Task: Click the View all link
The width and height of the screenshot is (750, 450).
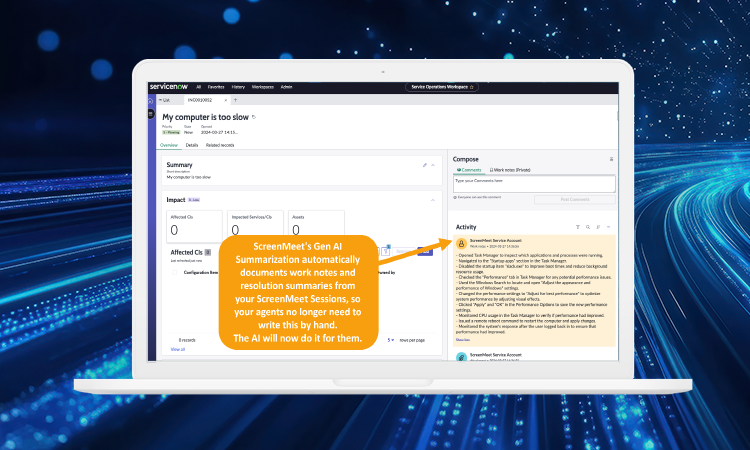Action: (178, 350)
